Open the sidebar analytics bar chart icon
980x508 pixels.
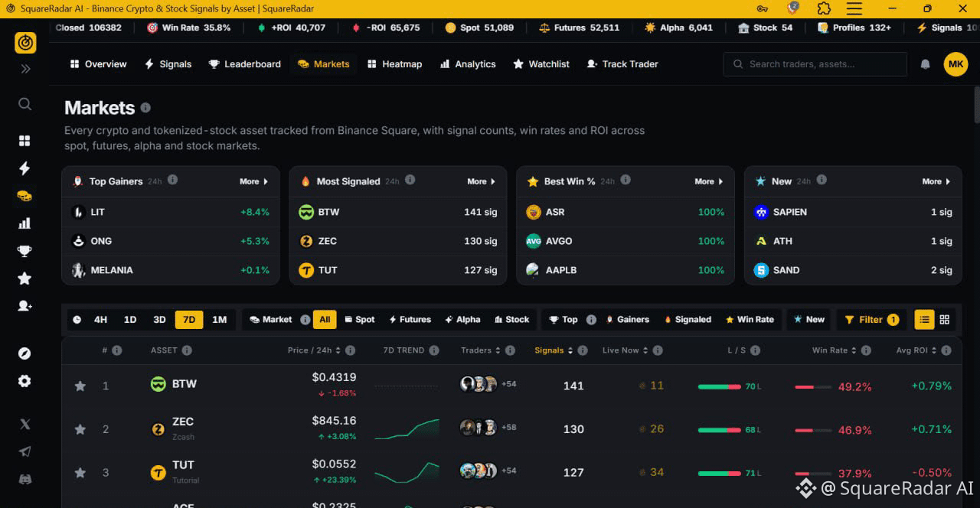(x=24, y=223)
